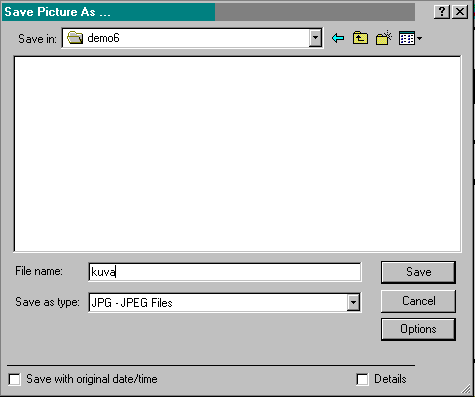Image resolution: width=475 pixels, height=397 pixels.
Task: Go back to the last folder visited
Action: tap(338, 38)
